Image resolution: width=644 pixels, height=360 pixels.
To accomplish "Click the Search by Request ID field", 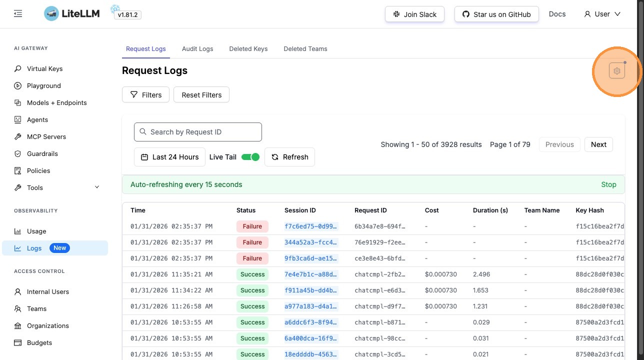I will [x=198, y=132].
